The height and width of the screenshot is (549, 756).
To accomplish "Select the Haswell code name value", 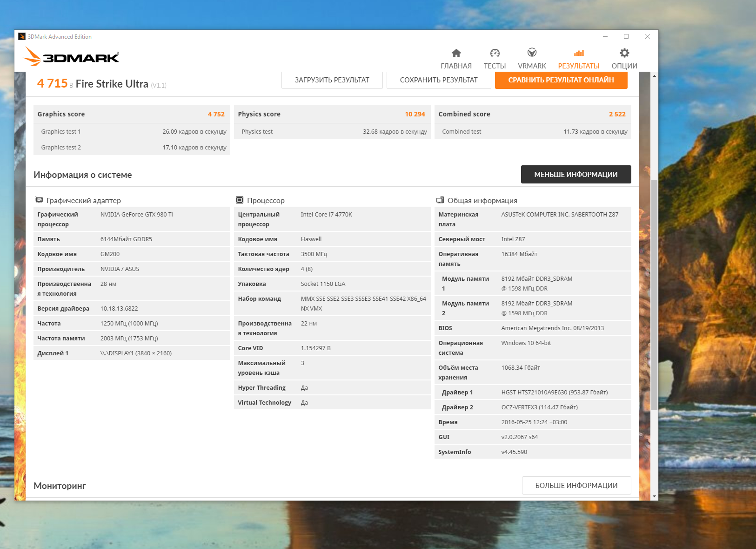I will (311, 239).
